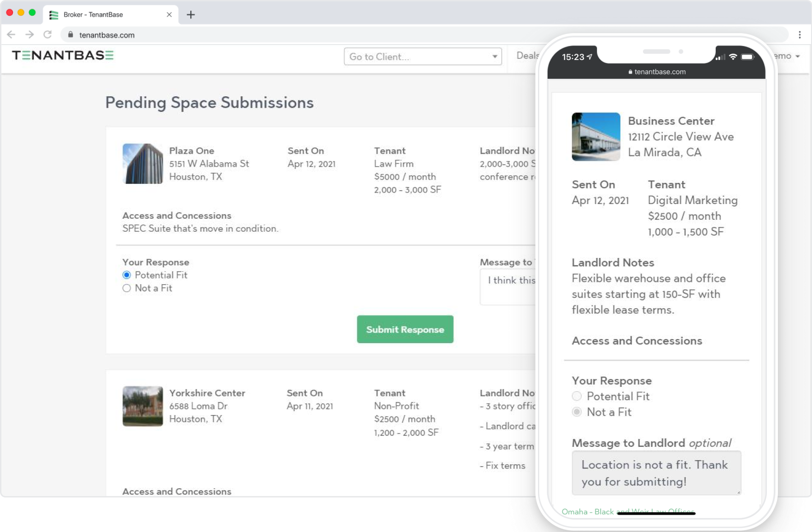Click the phone battery icon
The image size is (812, 532).
(748, 57)
